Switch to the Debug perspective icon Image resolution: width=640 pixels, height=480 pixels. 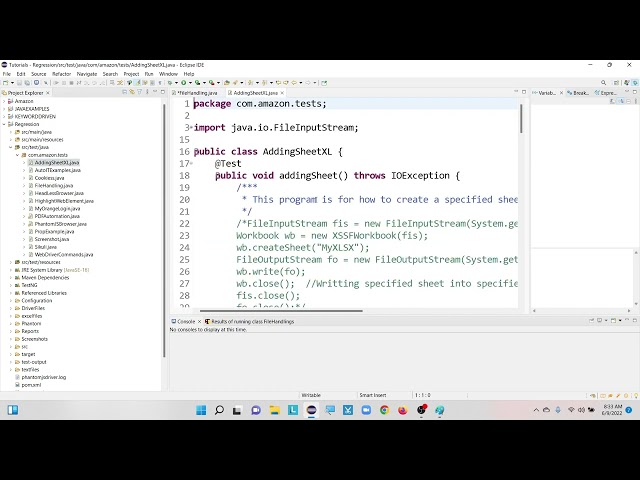[x=635, y=83]
